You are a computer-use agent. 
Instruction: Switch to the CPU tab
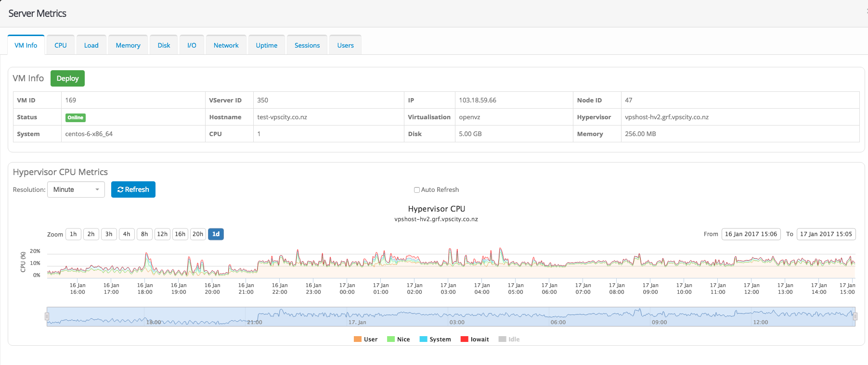61,45
